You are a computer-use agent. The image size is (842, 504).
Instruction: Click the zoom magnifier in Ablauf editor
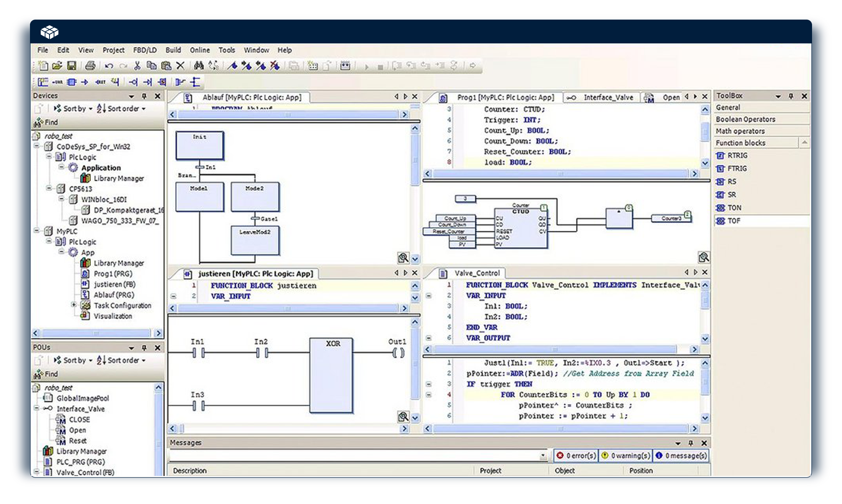click(x=403, y=258)
